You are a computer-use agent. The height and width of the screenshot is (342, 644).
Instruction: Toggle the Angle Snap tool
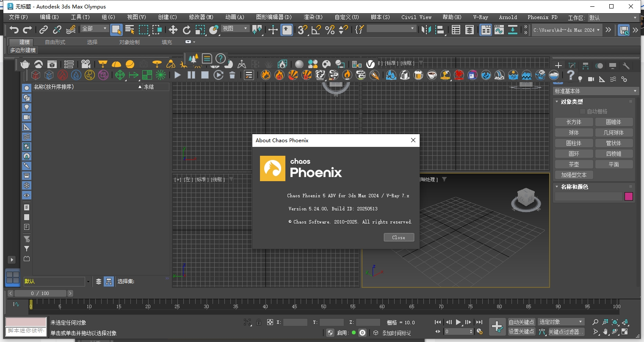315,30
